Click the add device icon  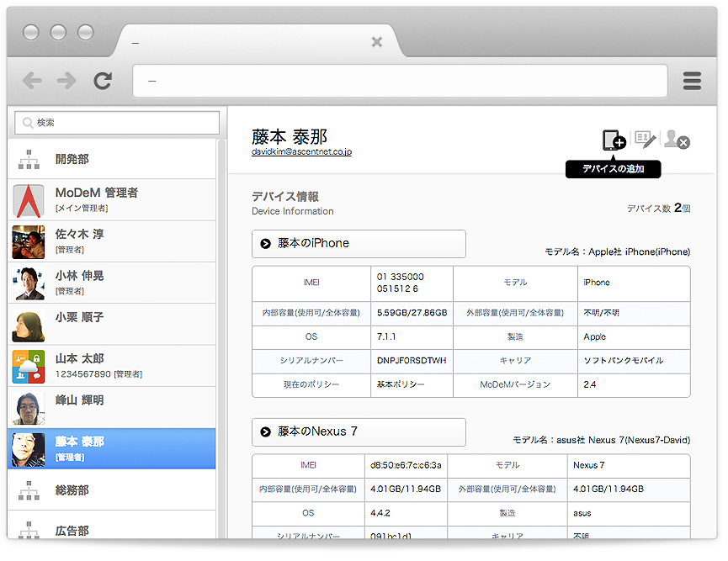point(614,140)
